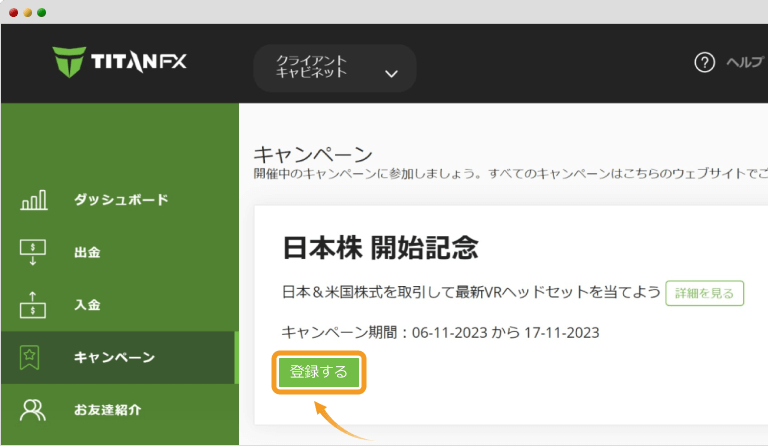The width and height of the screenshot is (768, 446).
Task: Go to the 入金 menu item
Action: coord(87,305)
